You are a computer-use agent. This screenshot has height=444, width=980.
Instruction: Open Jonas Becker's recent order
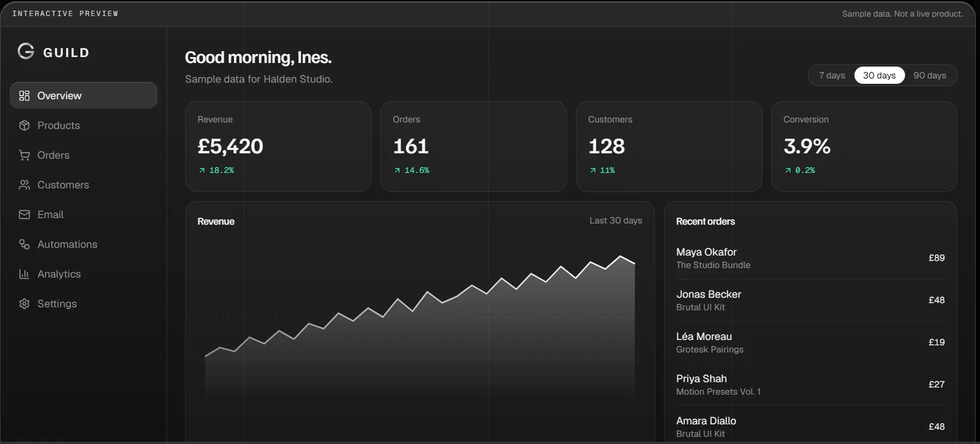pos(810,300)
